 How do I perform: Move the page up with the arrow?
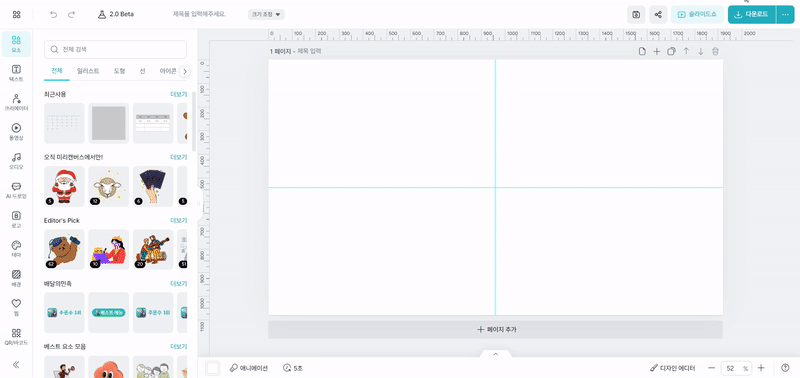pyautogui.click(x=686, y=51)
